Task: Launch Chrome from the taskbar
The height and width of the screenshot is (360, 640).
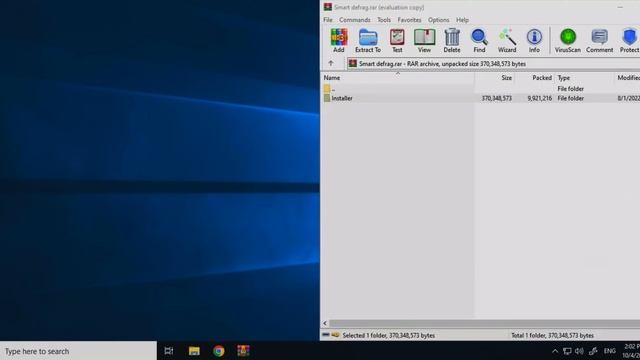Action: tap(218, 351)
